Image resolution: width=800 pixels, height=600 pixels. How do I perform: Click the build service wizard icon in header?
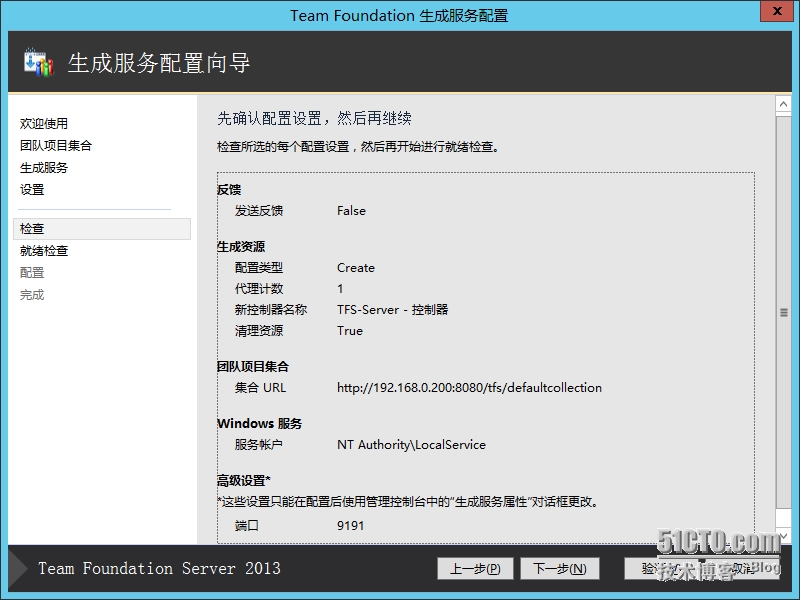tap(39, 62)
